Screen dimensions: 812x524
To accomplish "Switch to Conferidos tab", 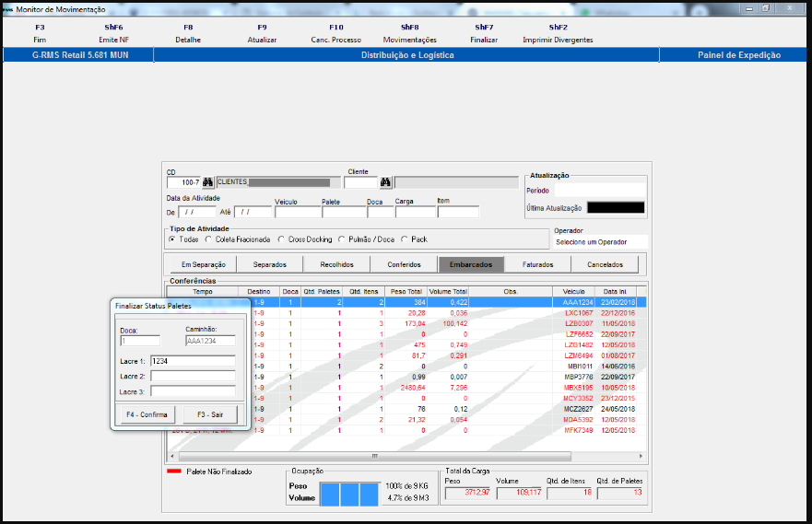I will click(404, 264).
